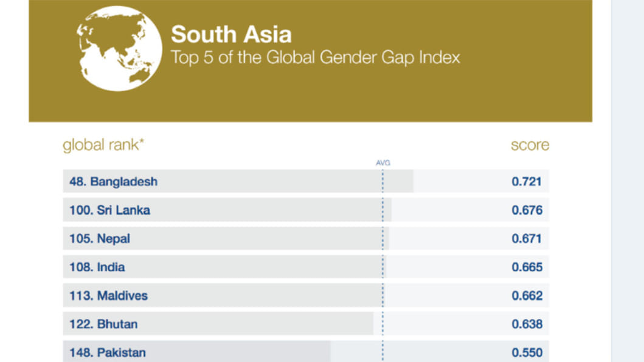Click Sri Lanka's score 0.676
The height and width of the screenshot is (362, 644).
click(527, 210)
